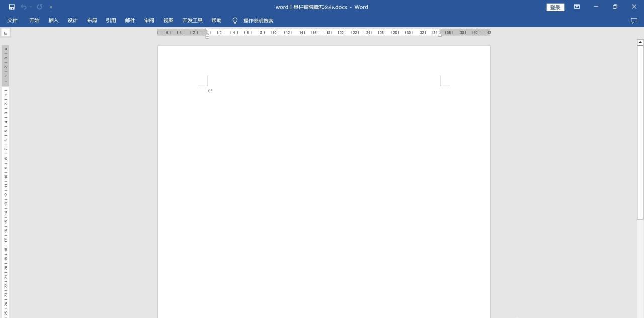Click the lightbulb Tell Me icon

(234, 20)
